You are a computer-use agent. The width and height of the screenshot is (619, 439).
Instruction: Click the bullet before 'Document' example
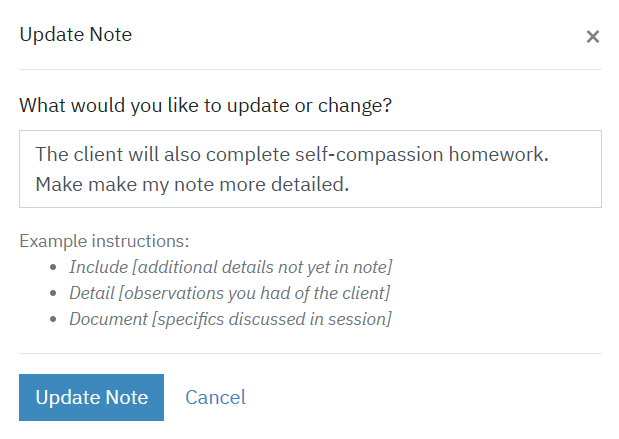click(53, 319)
